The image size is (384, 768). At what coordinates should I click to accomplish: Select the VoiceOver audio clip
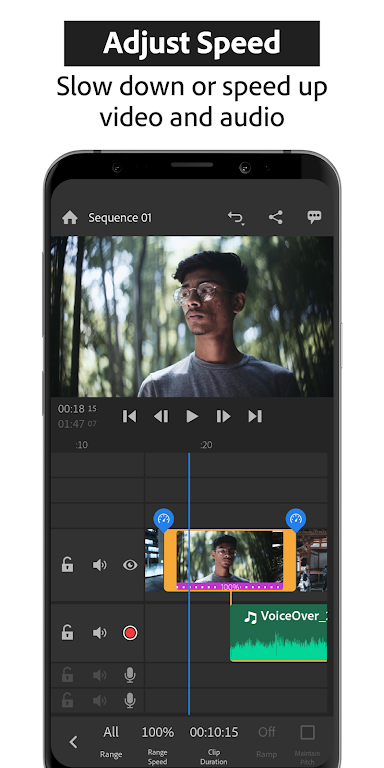point(279,633)
